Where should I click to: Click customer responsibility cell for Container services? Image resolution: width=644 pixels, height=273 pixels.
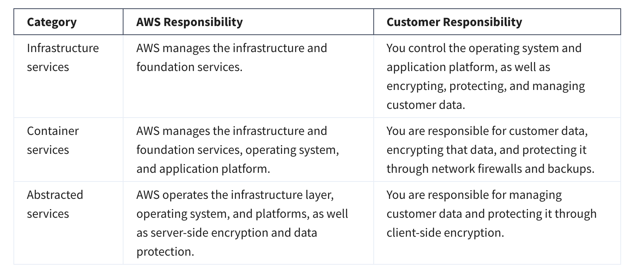tap(490, 150)
